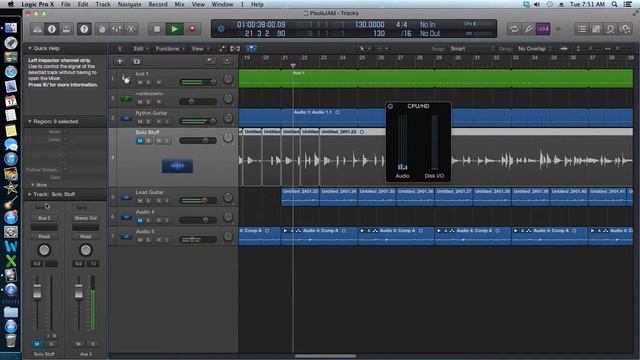Toggle the Tuner button
This screenshot has height=360, width=640.
528,29
